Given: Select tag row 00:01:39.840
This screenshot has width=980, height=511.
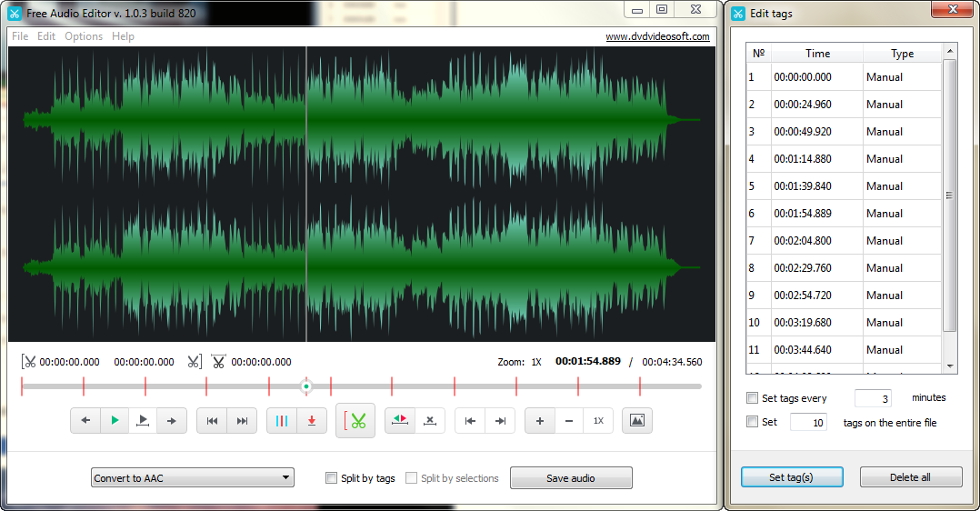Looking at the screenshot, I should tap(844, 186).
